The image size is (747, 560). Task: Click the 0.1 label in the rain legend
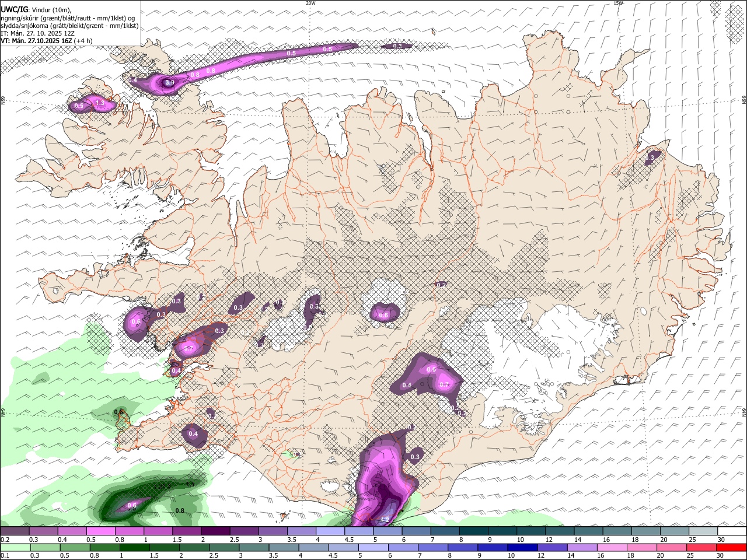pyautogui.click(x=5, y=556)
